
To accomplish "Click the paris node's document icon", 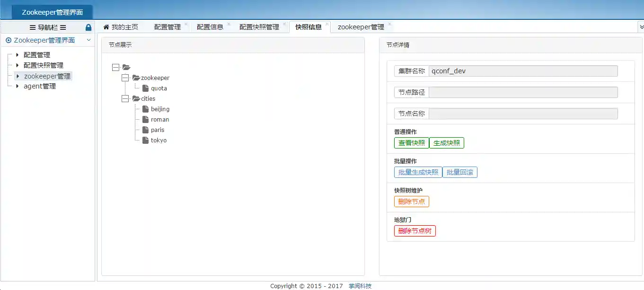I will pyautogui.click(x=145, y=130).
